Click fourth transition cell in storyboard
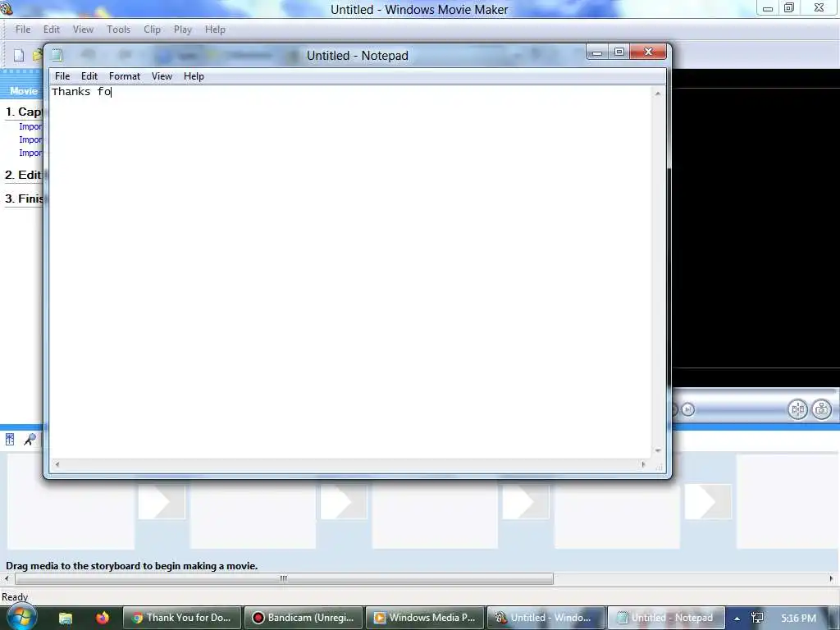The height and width of the screenshot is (630, 840). click(x=708, y=501)
